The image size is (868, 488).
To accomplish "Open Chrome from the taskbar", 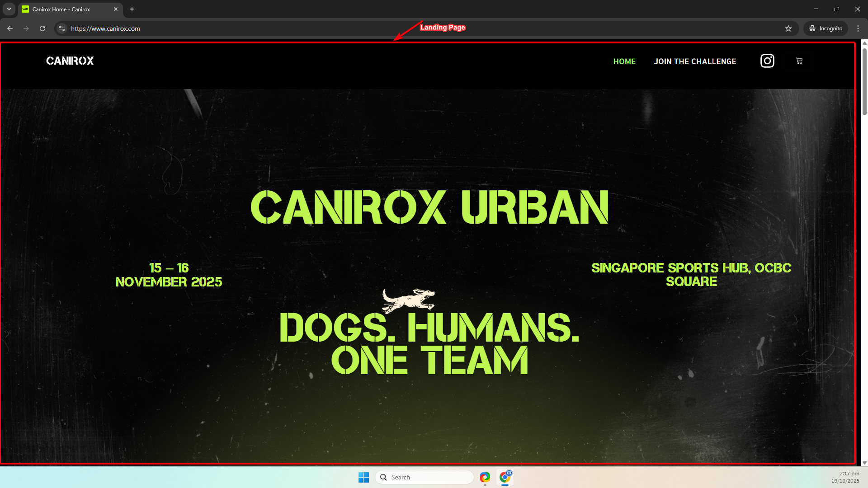I will [505, 477].
